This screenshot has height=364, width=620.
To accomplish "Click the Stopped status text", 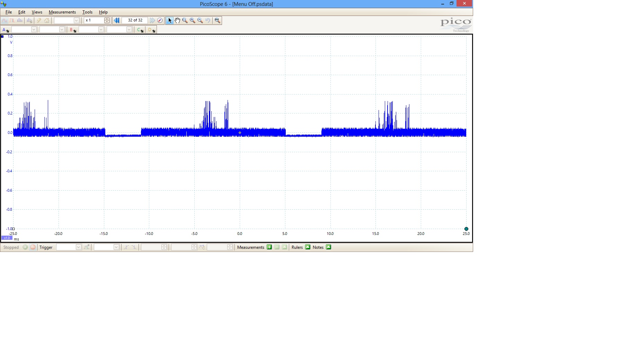I will coord(11,247).
